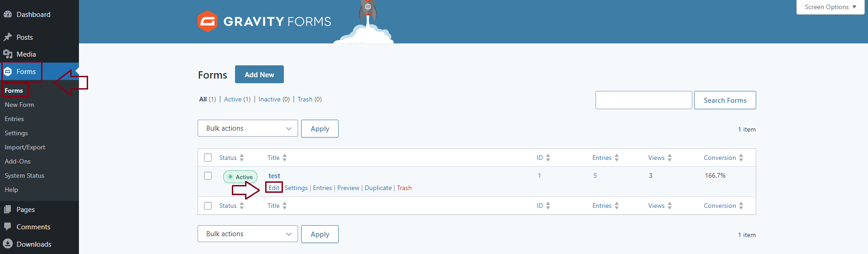Viewport: 868px width, 254px height.
Task: Click the Search Forms button
Action: [725, 100]
